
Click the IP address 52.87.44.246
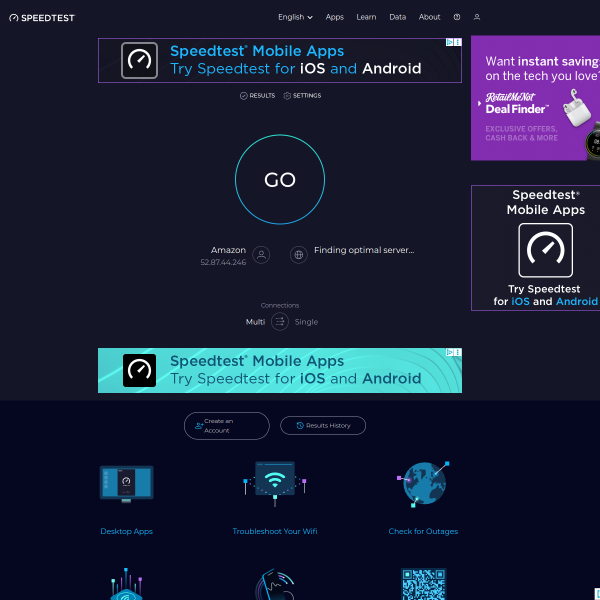tap(223, 262)
